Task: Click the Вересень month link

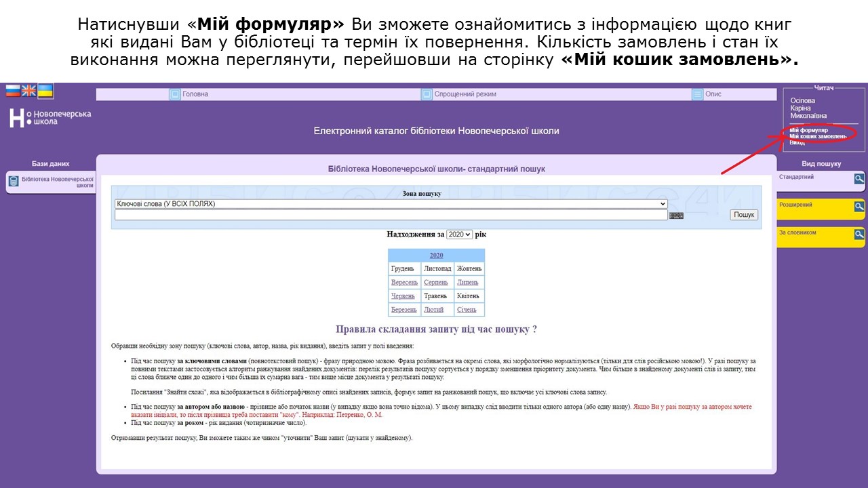Action: tap(404, 283)
